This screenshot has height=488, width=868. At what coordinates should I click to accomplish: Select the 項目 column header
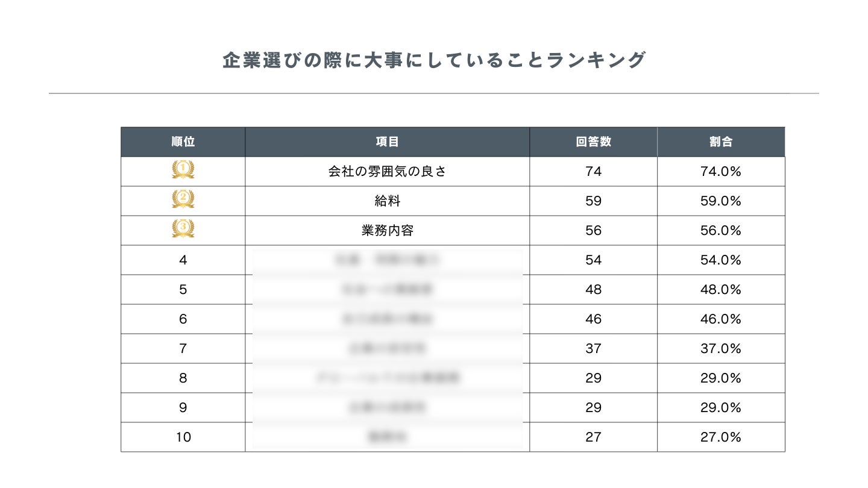pos(388,142)
